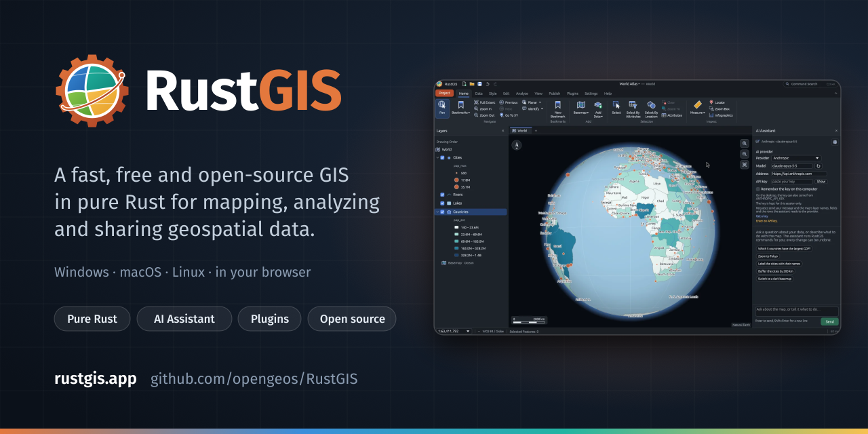Toggle the Rivers layer checkbox

(442, 195)
